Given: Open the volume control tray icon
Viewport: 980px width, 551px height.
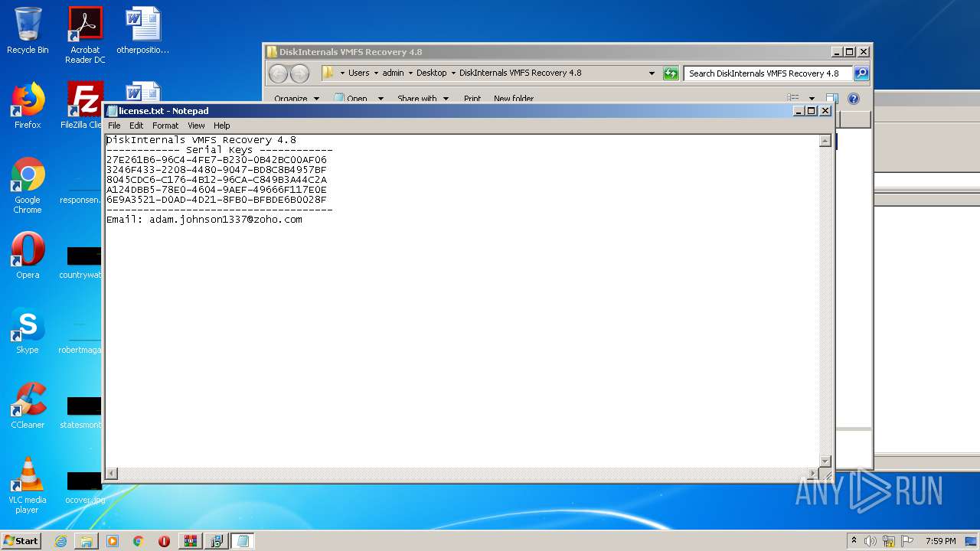Looking at the screenshot, I should pyautogui.click(x=871, y=541).
